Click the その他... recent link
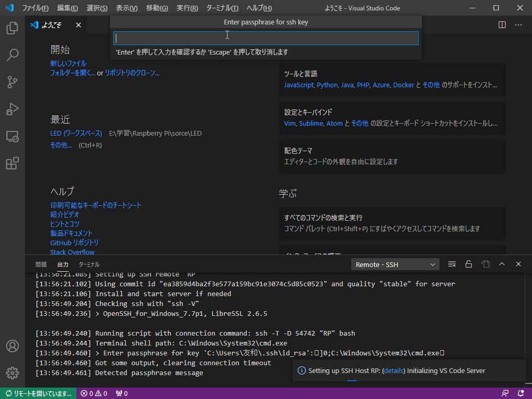 61,145
